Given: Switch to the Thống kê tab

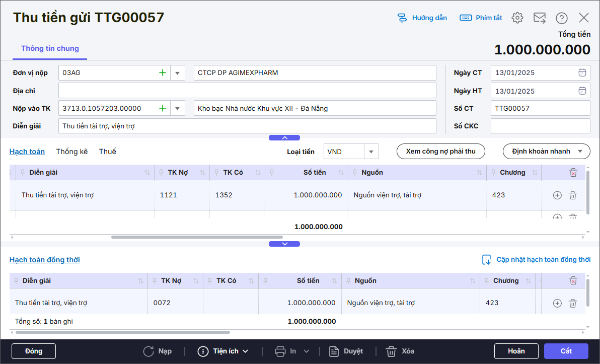Looking at the screenshot, I should (71, 152).
